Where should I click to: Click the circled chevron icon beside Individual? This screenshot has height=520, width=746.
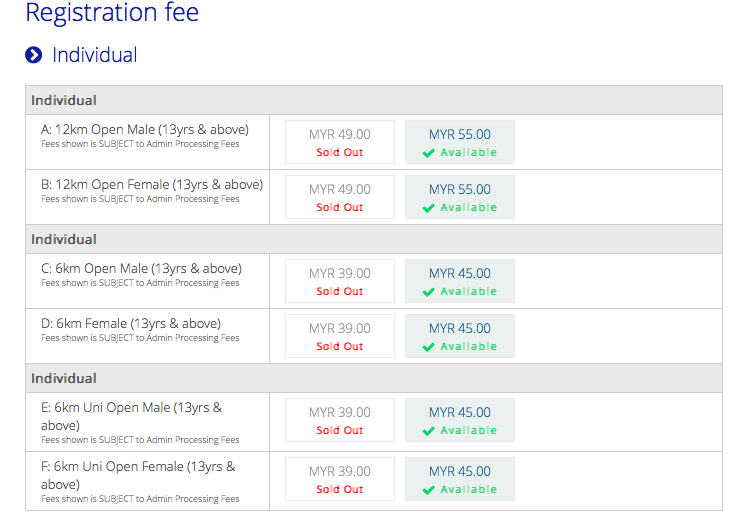pos(34,55)
